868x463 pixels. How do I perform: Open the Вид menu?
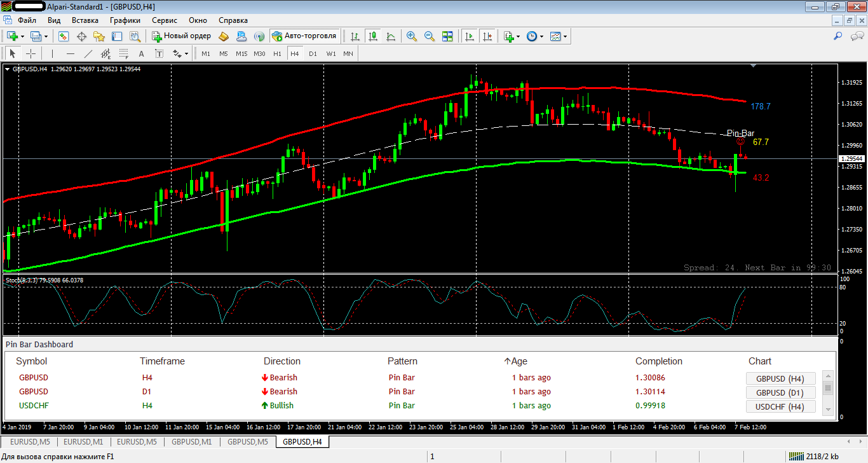54,20
